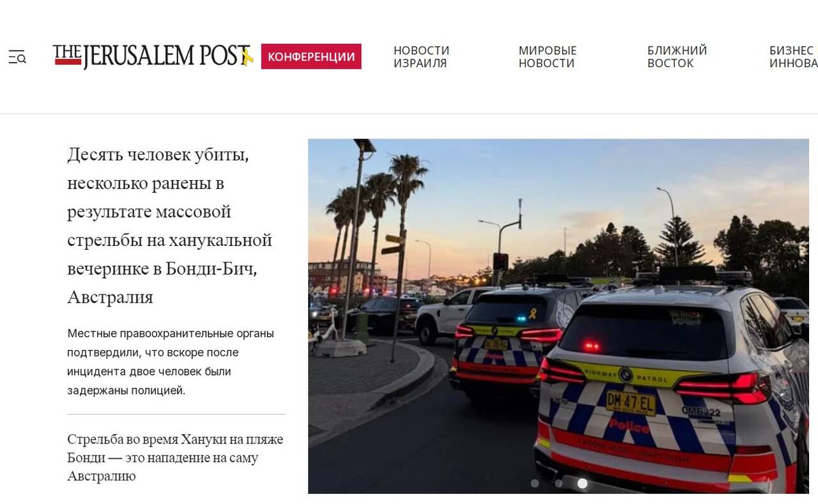Open Мировые новости menu item

click(x=547, y=57)
